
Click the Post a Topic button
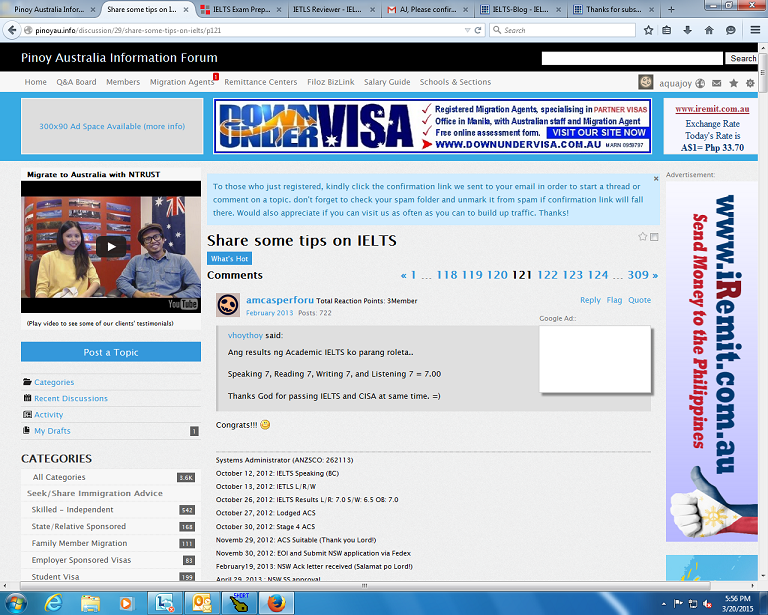point(111,352)
